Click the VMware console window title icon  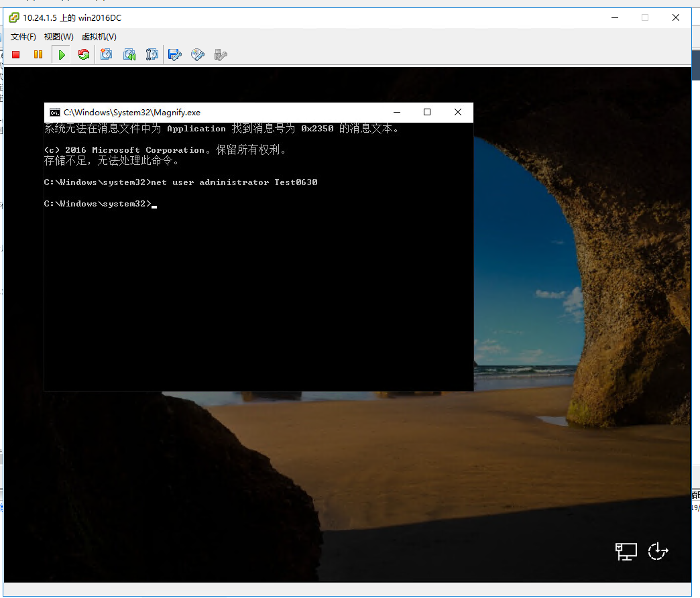click(14, 18)
